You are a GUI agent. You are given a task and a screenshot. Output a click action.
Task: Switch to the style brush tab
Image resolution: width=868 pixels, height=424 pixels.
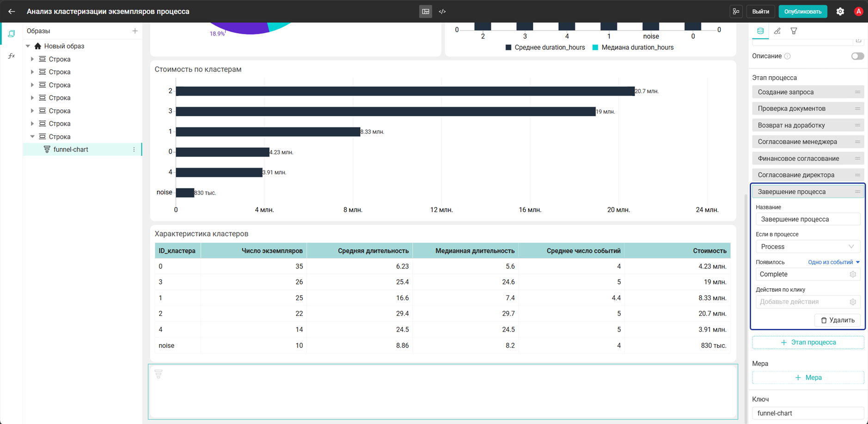pos(777,31)
